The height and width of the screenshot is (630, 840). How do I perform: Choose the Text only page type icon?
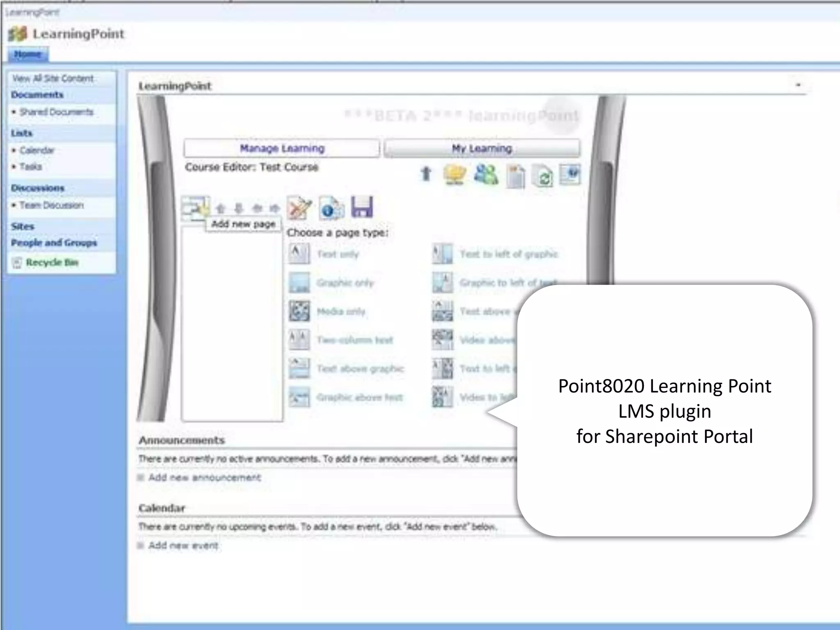299,253
